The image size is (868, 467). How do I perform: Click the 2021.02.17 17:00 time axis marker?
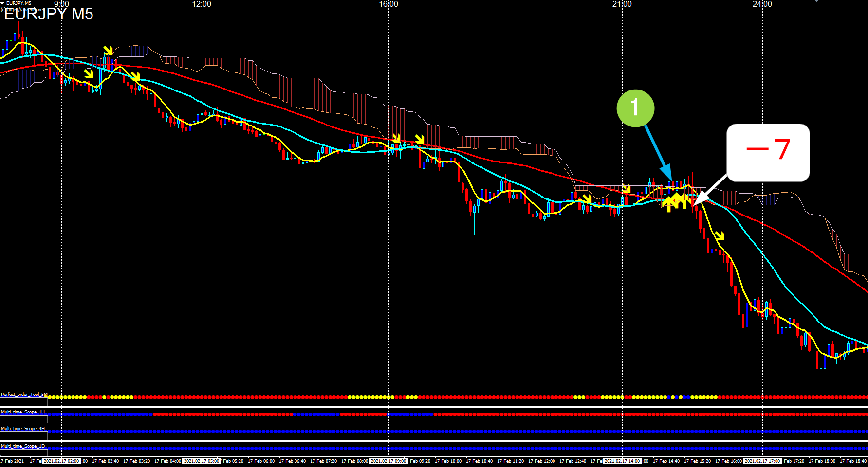pyautogui.click(x=762, y=461)
